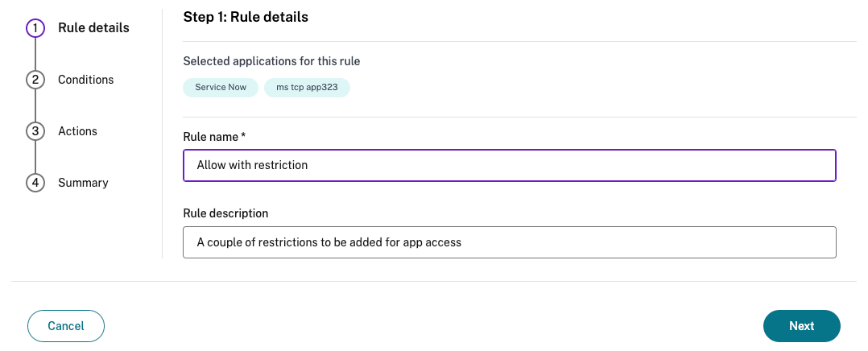Image resolution: width=868 pixels, height=351 pixels.
Task: Click the step 1 circle icon
Action: [x=35, y=28]
